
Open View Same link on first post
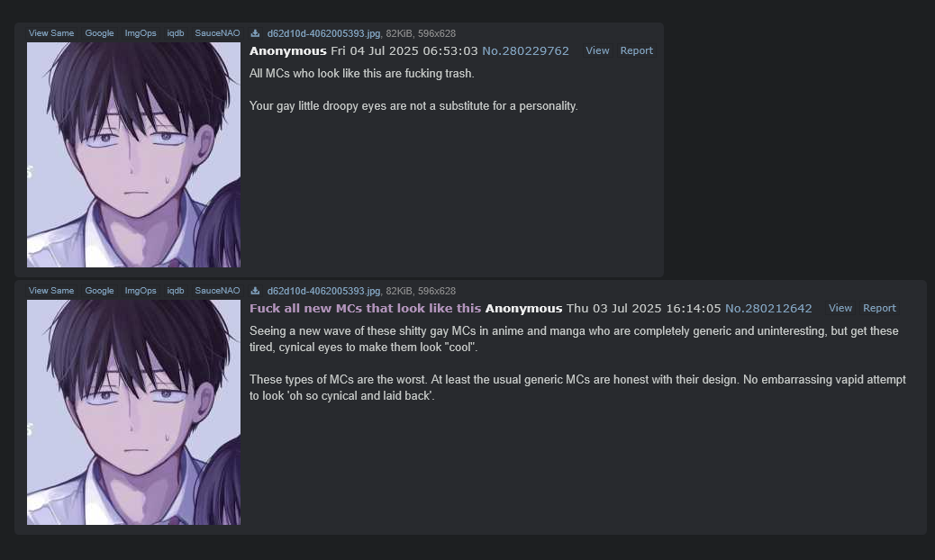click(x=51, y=33)
